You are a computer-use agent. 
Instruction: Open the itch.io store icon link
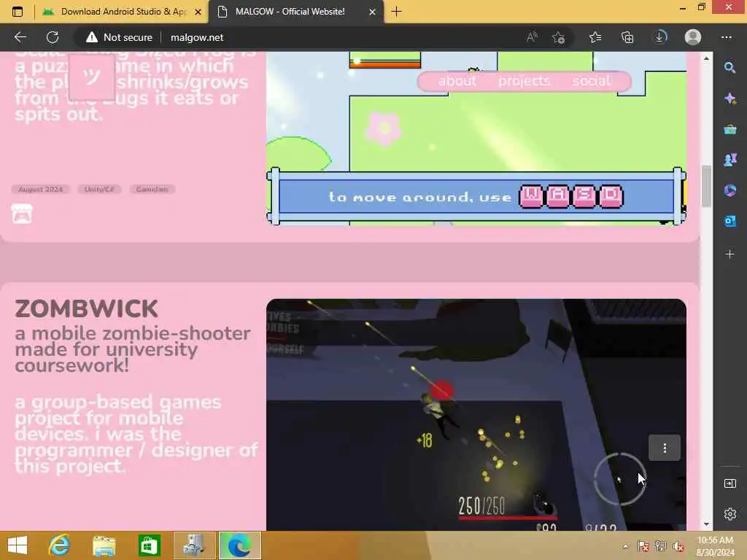(x=22, y=214)
